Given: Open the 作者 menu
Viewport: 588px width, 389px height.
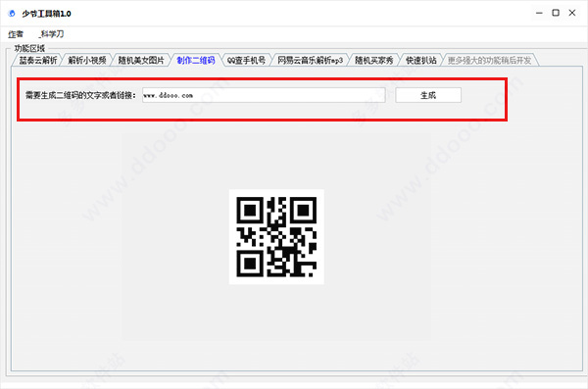Looking at the screenshot, I should pos(16,34).
